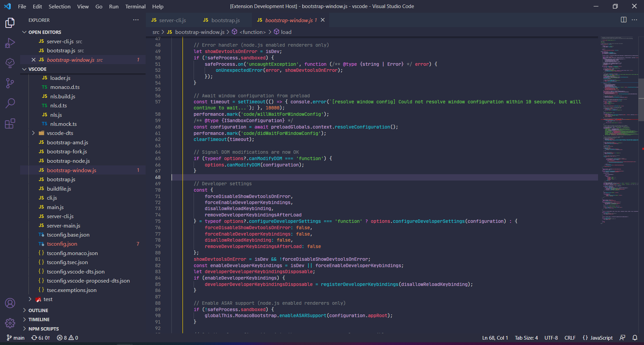644x345 pixels.
Task: Open the Go menu
Action: tap(99, 6)
